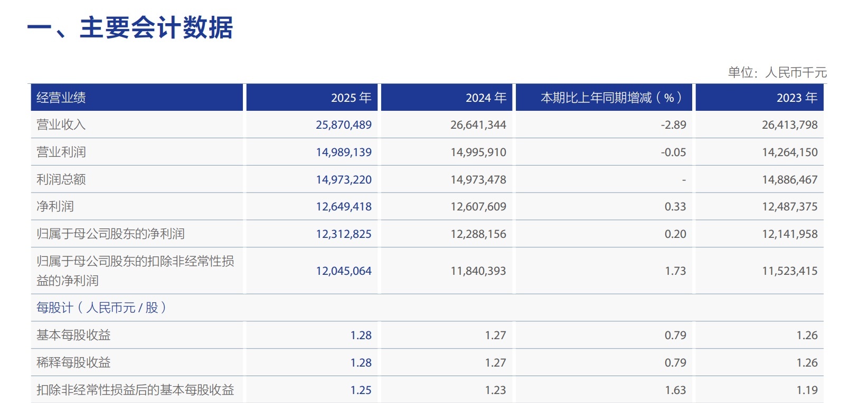This screenshot has height=403, width=868.
Task: Click the 经营业绩 column header
Action: pyautogui.click(x=61, y=98)
